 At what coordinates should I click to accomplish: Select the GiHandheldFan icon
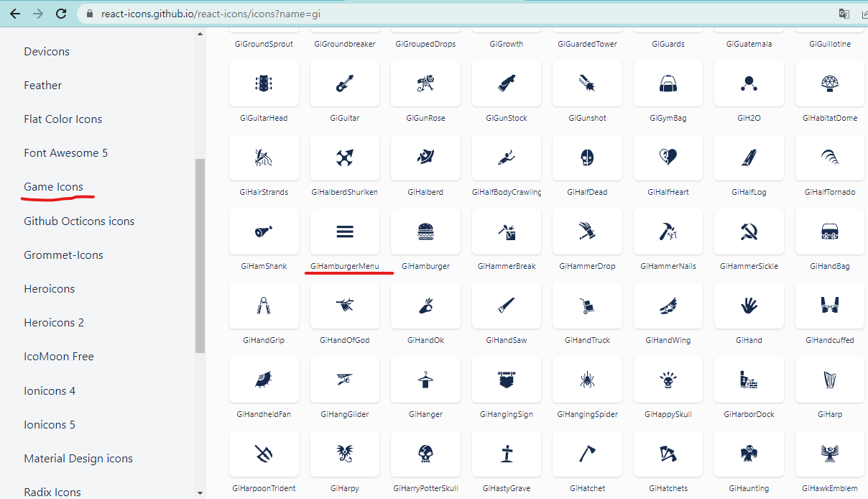(x=264, y=380)
